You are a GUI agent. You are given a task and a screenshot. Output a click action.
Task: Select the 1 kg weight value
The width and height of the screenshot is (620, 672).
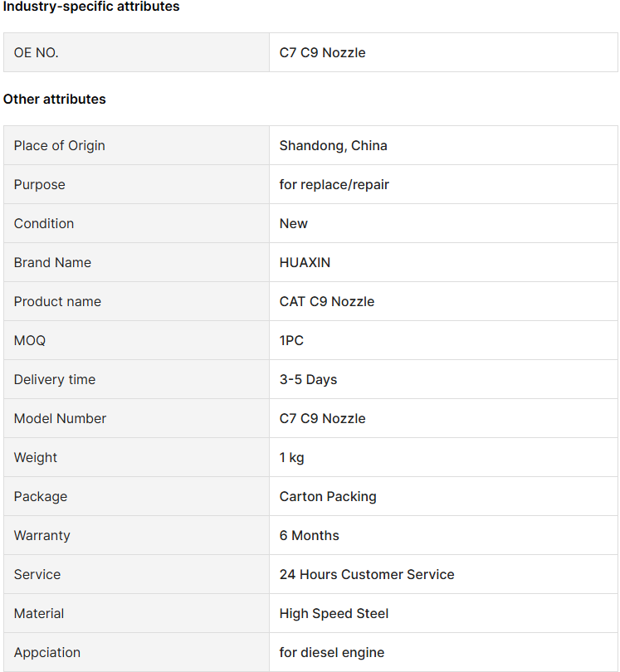point(291,458)
